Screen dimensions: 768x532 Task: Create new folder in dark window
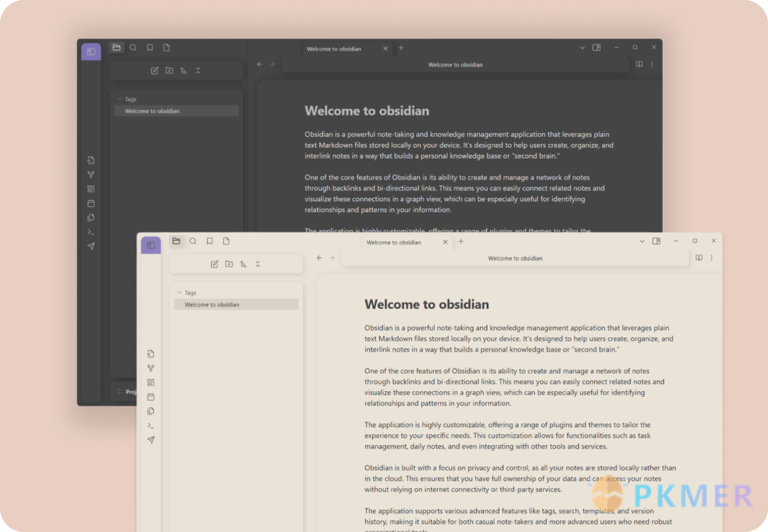click(169, 70)
